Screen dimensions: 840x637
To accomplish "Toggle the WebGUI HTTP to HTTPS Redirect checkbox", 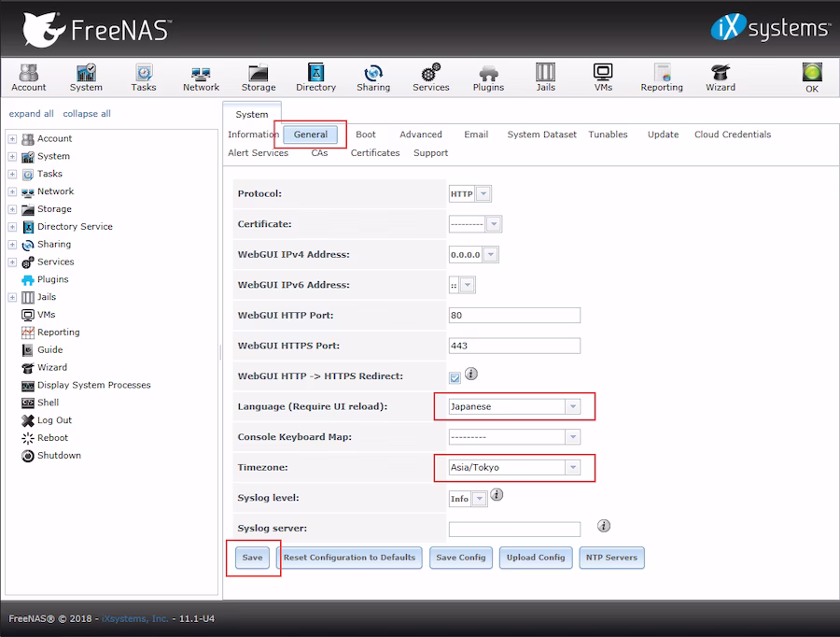I will [455, 378].
